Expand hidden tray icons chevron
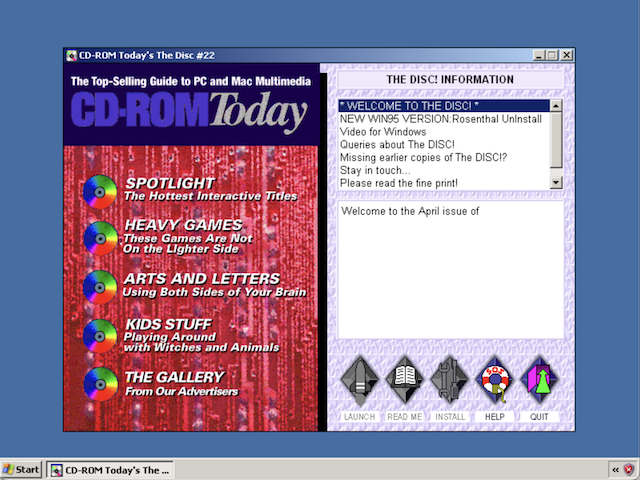This screenshot has width=640, height=480. (616, 470)
